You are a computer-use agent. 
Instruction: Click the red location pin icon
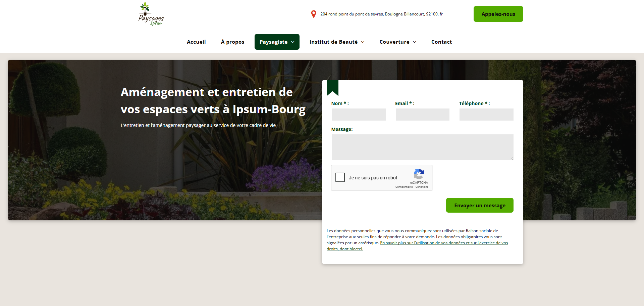click(314, 14)
